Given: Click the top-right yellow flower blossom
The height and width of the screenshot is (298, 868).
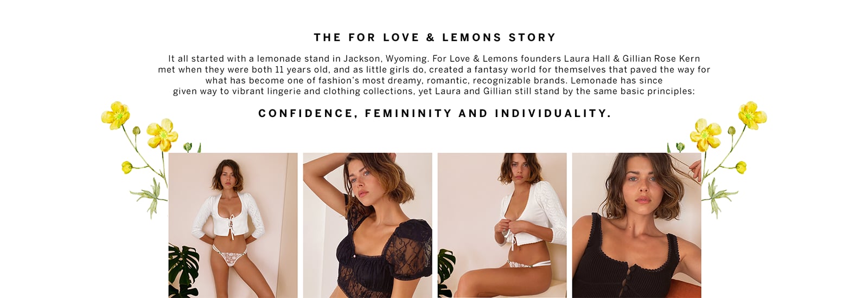Looking at the screenshot, I should pyautogui.click(x=752, y=115).
